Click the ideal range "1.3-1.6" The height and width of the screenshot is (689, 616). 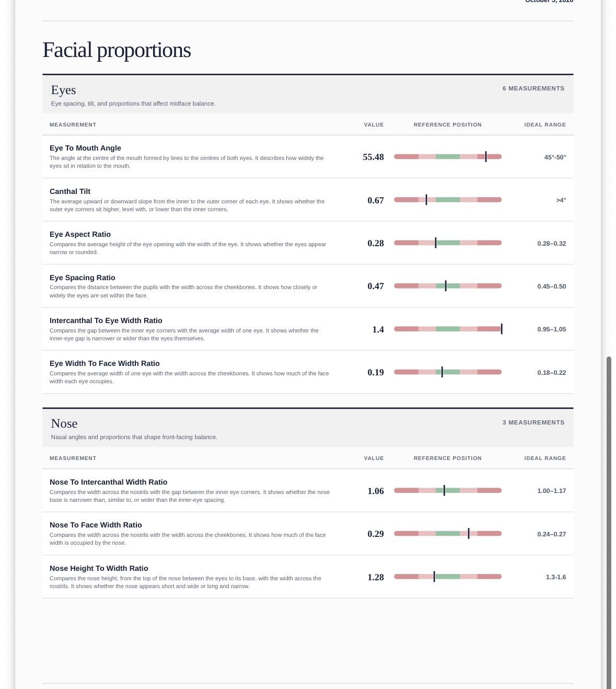click(x=556, y=577)
